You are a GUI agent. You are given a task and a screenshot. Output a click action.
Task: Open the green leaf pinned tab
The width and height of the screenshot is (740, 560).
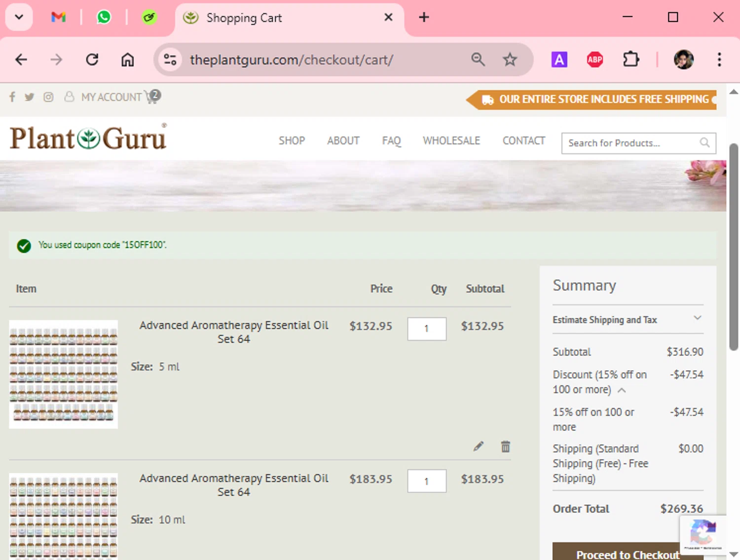pyautogui.click(x=149, y=18)
